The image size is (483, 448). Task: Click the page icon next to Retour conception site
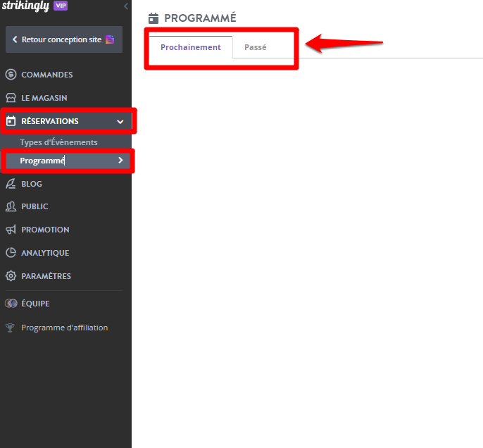(110, 39)
